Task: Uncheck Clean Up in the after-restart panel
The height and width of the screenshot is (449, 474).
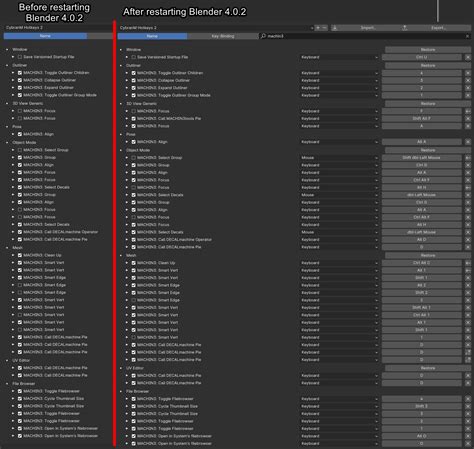Action: pos(134,263)
